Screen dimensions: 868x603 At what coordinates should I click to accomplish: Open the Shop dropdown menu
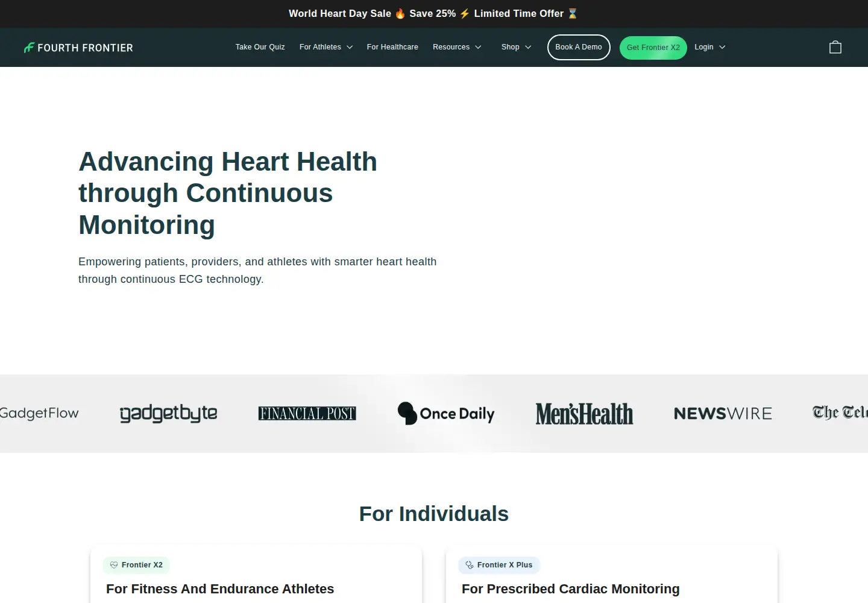(516, 47)
